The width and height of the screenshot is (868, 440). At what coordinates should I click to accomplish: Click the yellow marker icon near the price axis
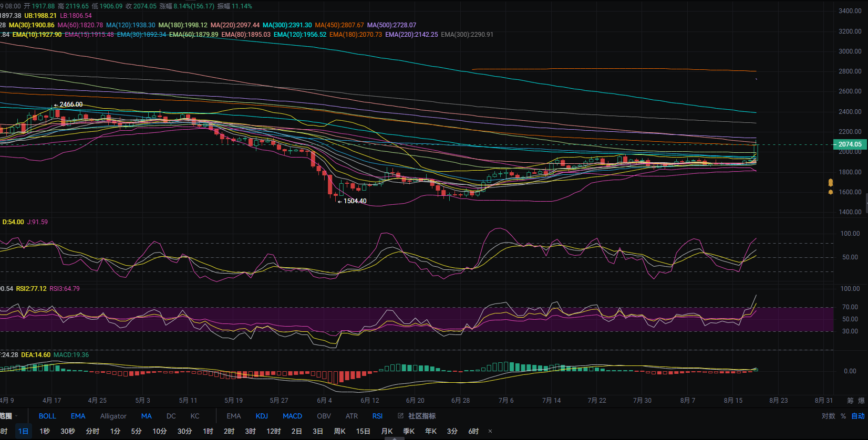[831, 182]
